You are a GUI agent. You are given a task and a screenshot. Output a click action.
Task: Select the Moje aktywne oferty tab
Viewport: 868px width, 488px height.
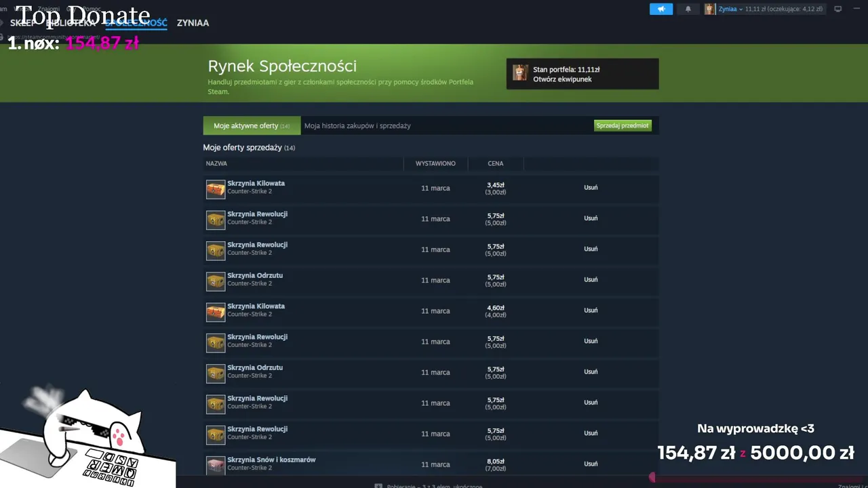coord(252,125)
